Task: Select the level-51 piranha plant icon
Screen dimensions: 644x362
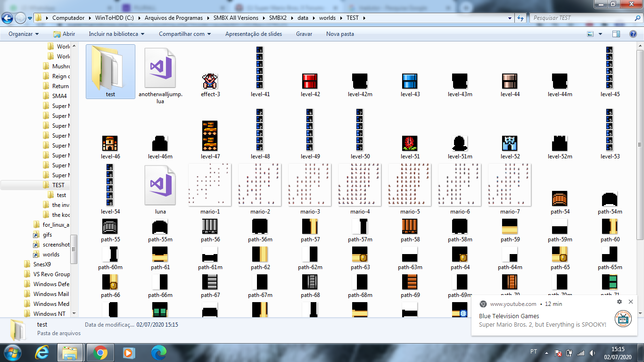Action: click(x=410, y=143)
